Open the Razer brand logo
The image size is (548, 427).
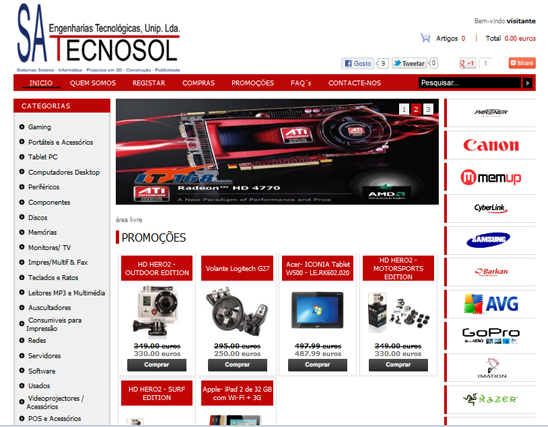[x=490, y=399]
